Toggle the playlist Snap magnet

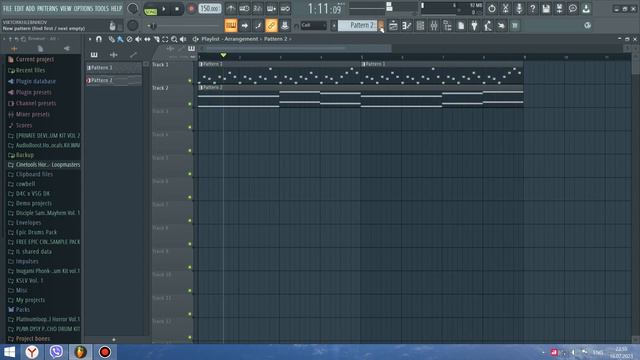[x=99, y=39]
